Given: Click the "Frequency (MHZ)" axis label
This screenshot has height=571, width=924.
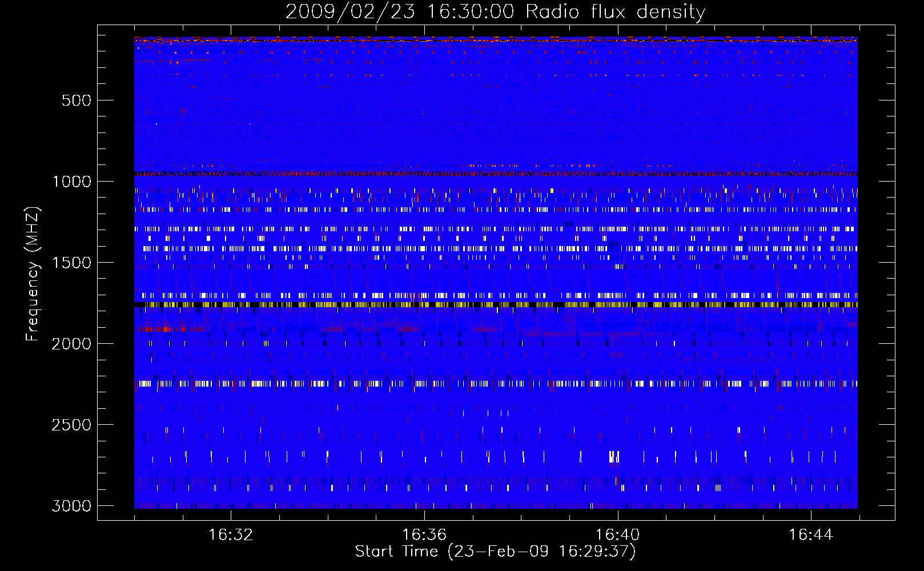Looking at the screenshot, I should click(x=33, y=274).
